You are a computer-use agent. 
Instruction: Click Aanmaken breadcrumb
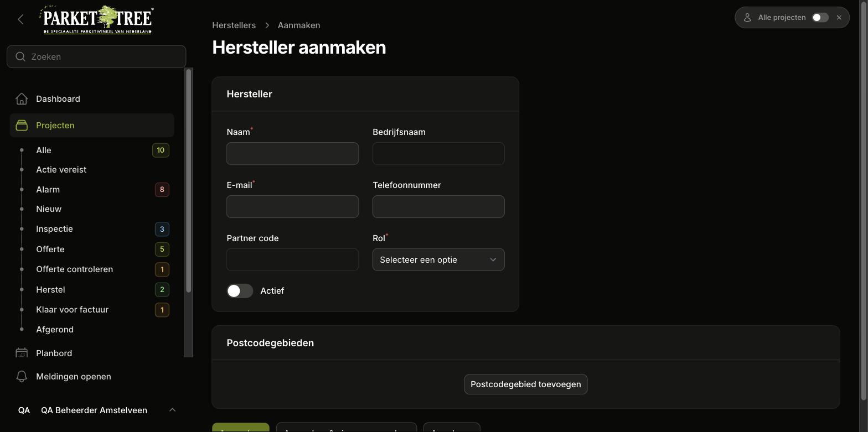pos(299,25)
